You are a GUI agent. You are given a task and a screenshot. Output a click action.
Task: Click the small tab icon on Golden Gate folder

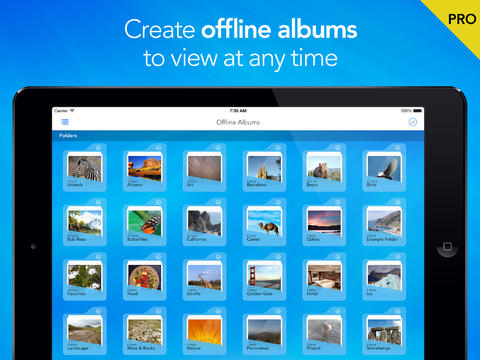point(278,257)
